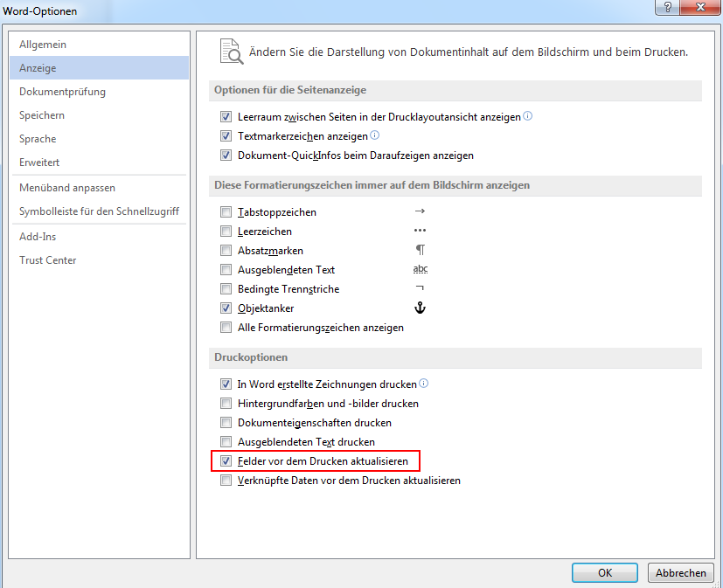723x588 pixels.
Task: Click the arrow symbol beside Tabstoppzeichen
Action: 420,211
